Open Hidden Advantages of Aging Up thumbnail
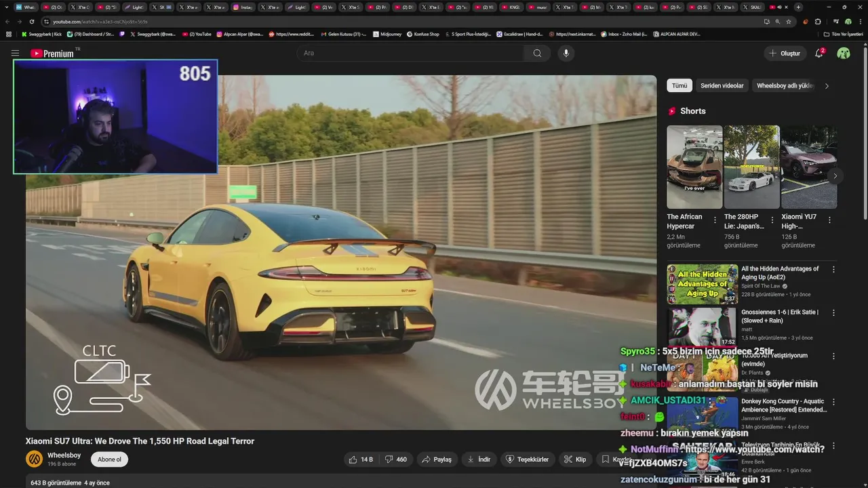Screen dimensions: 868x488 tap(702, 284)
